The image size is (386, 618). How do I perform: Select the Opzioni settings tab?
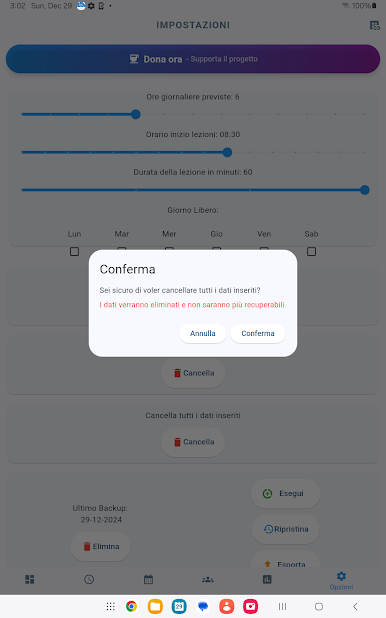pyautogui.click(x=341, y=581)
